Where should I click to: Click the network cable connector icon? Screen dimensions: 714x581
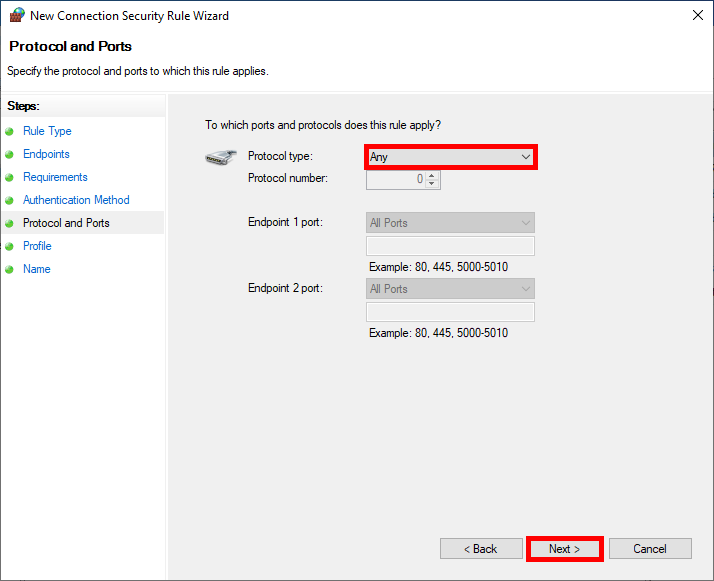coord(220,157)
